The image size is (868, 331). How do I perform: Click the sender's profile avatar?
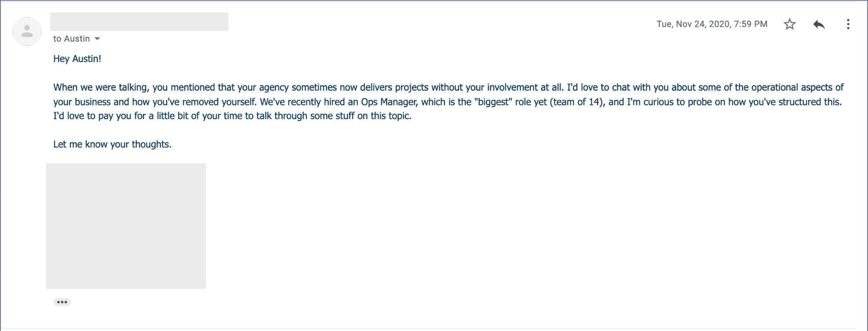pos(27,31)
